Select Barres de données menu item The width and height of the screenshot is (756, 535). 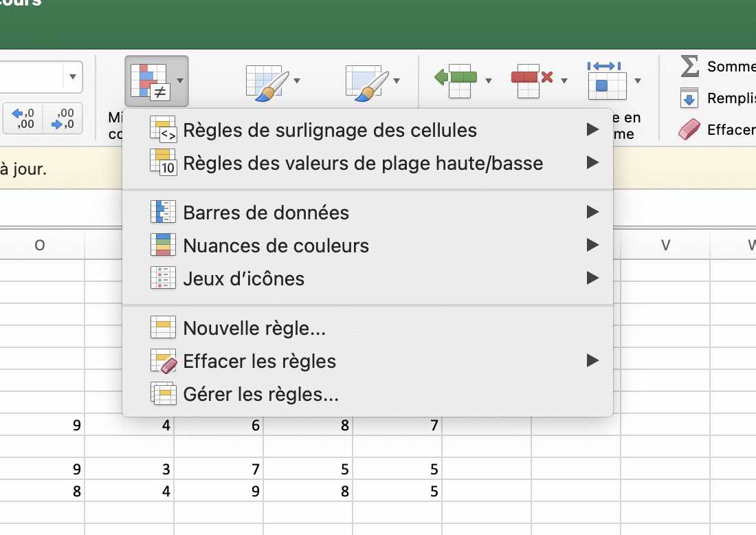pyautogui.click(x=266, y=212)
